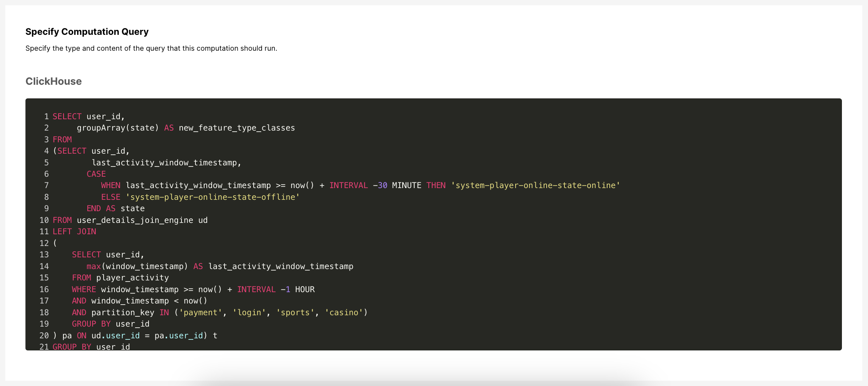
Task: Click 'system-player-online-state-online' string literal
Action: [x=535, y=185]
